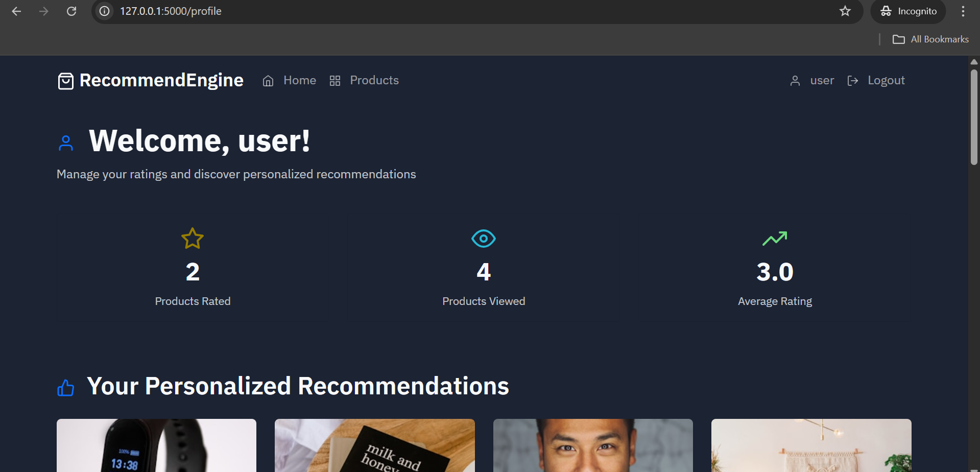The width and height of the screenshot is (980, 472).
Task: Click the user profile icon in navbar
Action: [795, 81]
